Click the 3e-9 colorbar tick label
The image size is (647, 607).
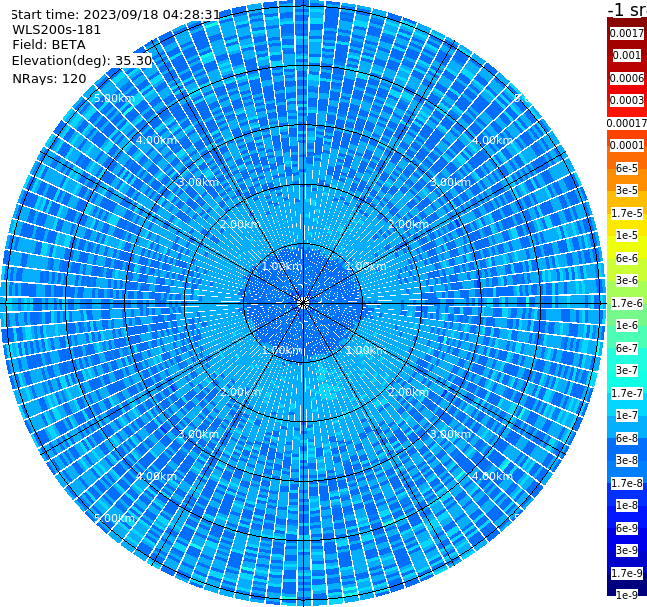coord(627,550)
